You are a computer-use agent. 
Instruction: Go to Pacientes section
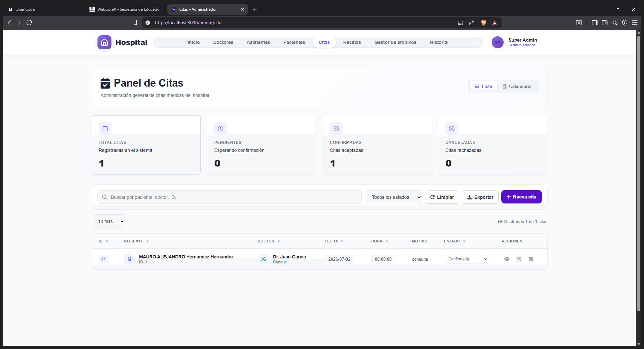coord(294,42)
